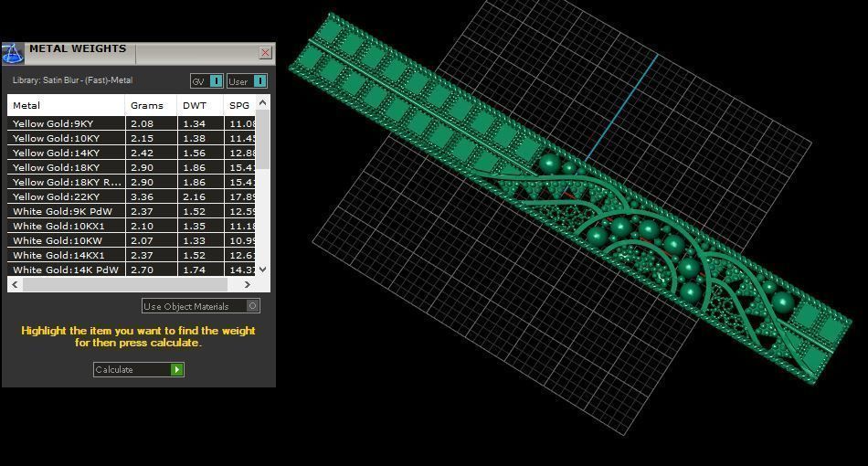Click the 2.07 grams value for 10KW
Image resolution: width=868 pixels, height=466 pixels.
(x=143, y=240)
